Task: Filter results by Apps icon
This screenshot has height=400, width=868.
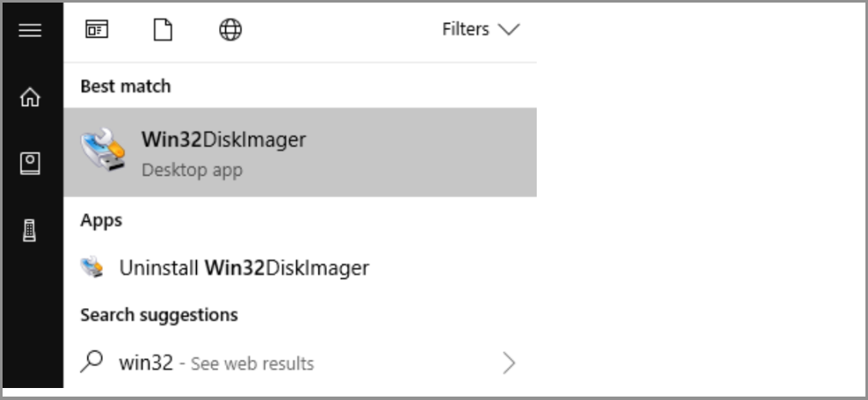Action: coord(97,30)
